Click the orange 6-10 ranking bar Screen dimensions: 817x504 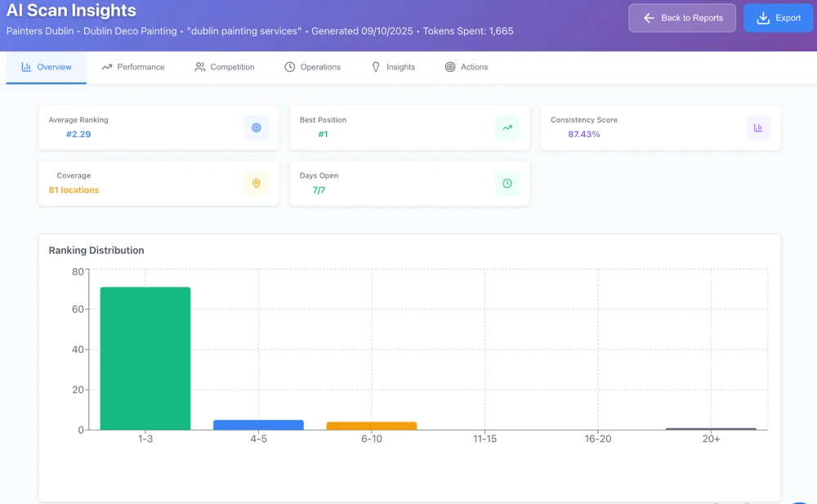(372, 426)
